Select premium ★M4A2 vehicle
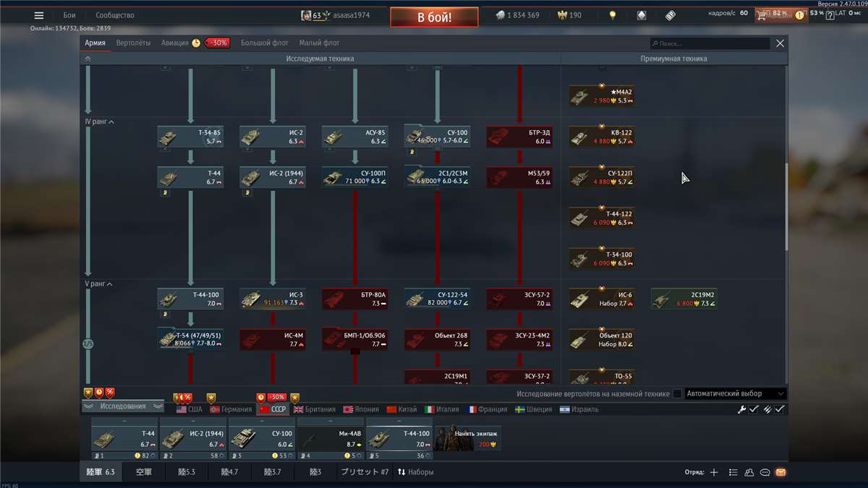The height and width of the screenshot is (488, 868). pyautogui.click(x=602, y=96)
